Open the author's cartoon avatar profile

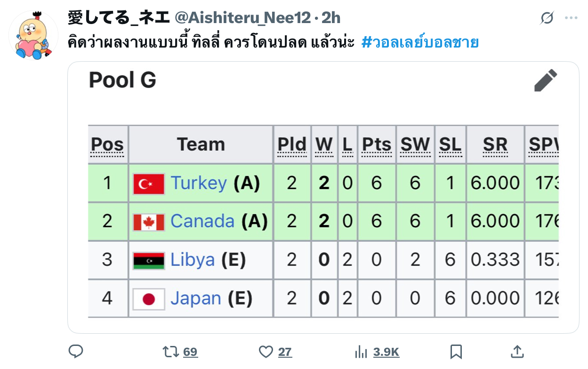pos(33,35)
